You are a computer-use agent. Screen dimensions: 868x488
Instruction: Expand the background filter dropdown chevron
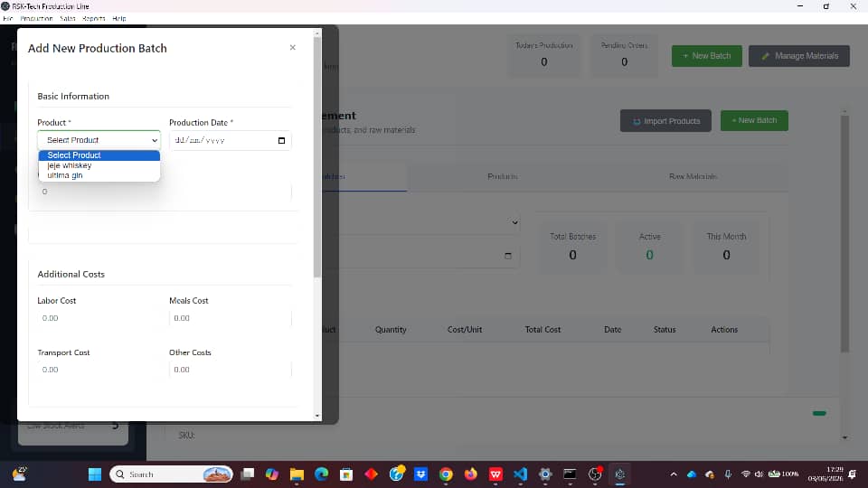pyautogui.click(x=514, y=222)
